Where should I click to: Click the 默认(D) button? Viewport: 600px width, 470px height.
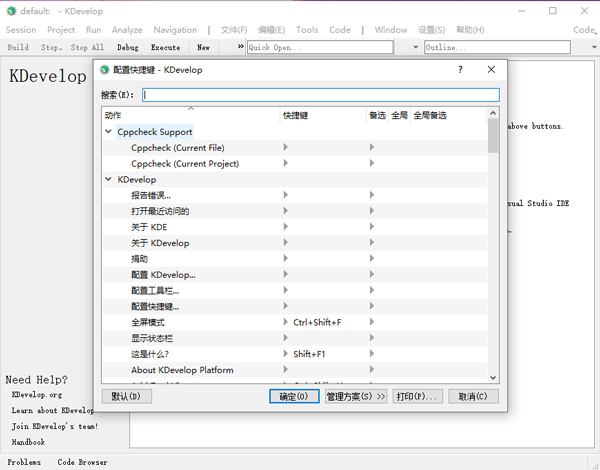point(127,396)
